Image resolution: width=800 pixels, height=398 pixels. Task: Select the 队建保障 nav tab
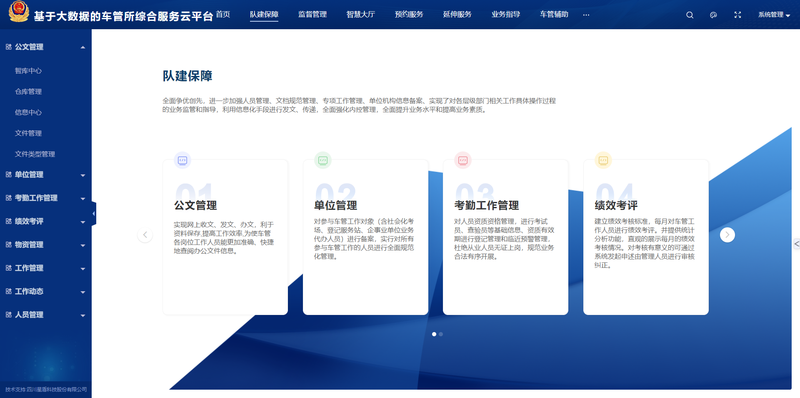264,14
